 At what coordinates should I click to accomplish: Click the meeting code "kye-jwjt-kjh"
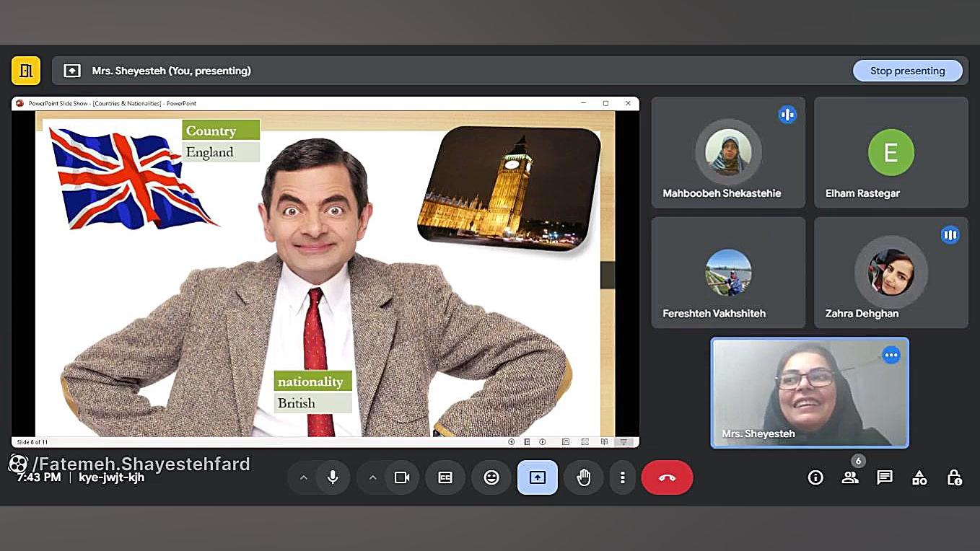(x=111, y=477)
